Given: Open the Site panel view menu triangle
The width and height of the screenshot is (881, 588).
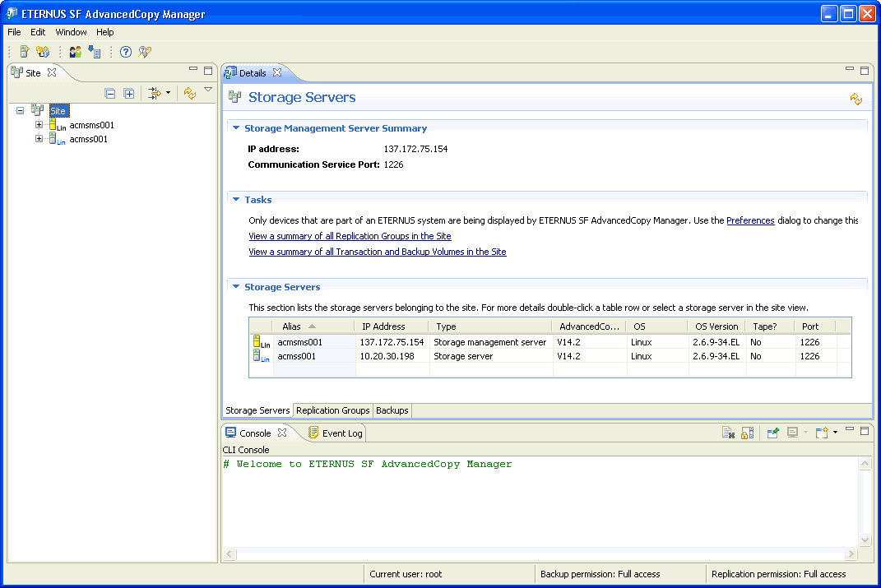Looking at the screenshot, I should (208, 90).
